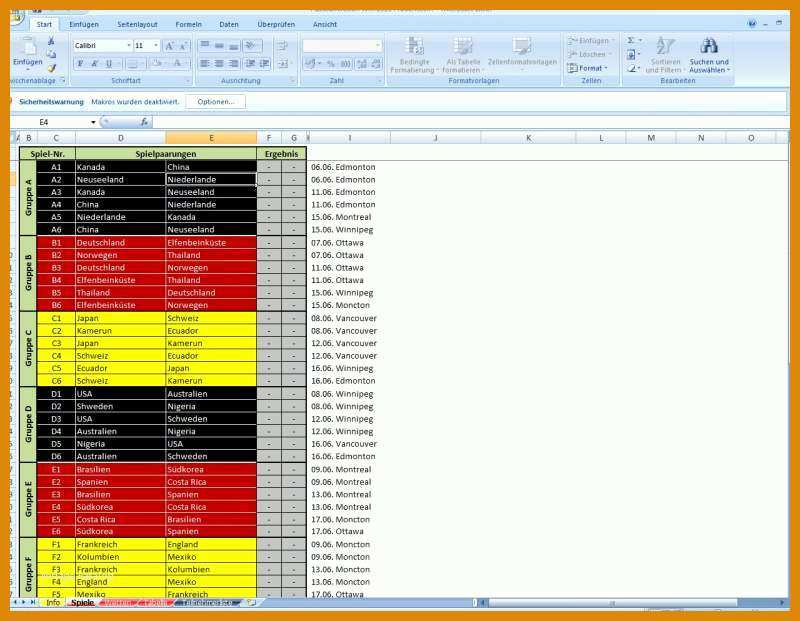Toggle bold formatting
This screenshot has height=621, width=800.
[80, 64]
